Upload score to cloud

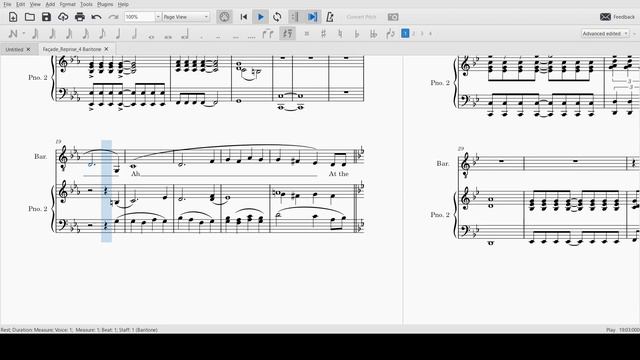63,17
